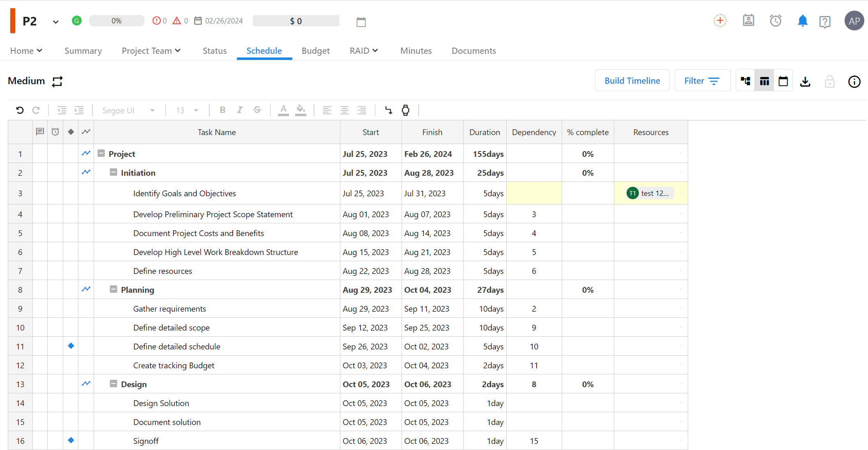This screenshot has height=450, width=868.
Task: Indent the selected task
Action: tap(79, 110)
